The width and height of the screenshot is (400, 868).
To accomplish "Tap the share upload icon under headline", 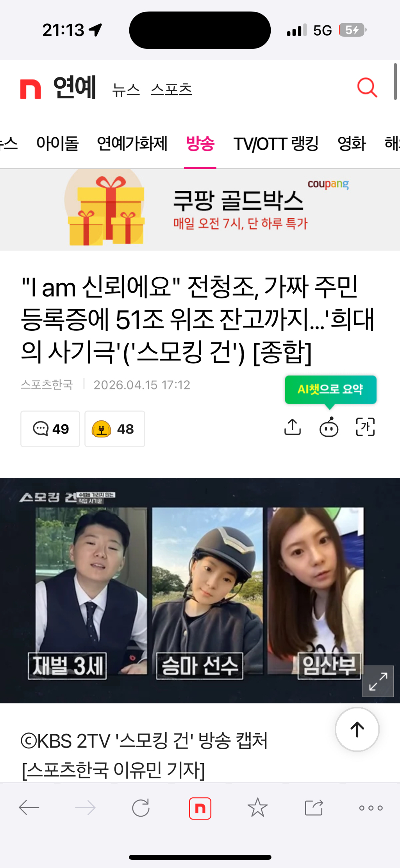I will [293, 427].
